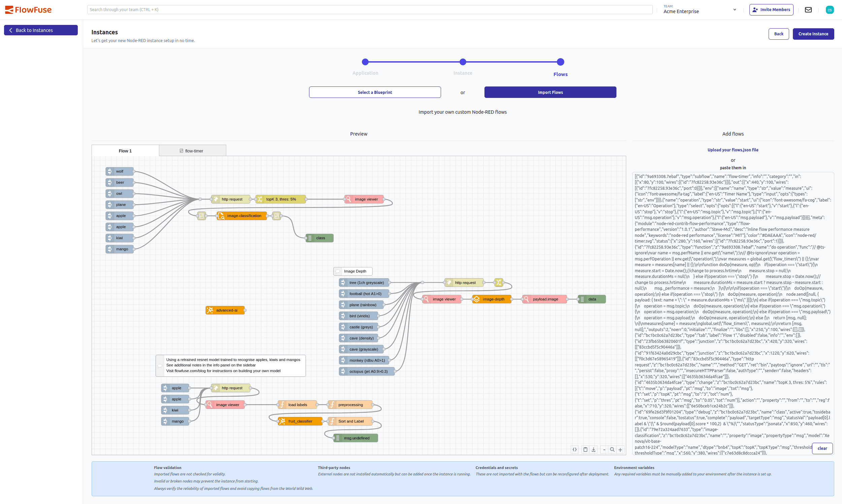Zoom out the flow preview with the minus icon
The width and height of the screenshot is (842, 504).
pos(604,449)
